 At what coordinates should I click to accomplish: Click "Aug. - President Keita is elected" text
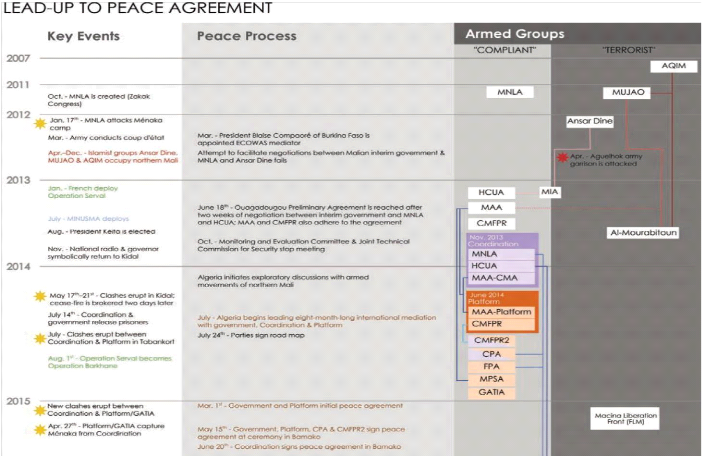click(102, 232)
